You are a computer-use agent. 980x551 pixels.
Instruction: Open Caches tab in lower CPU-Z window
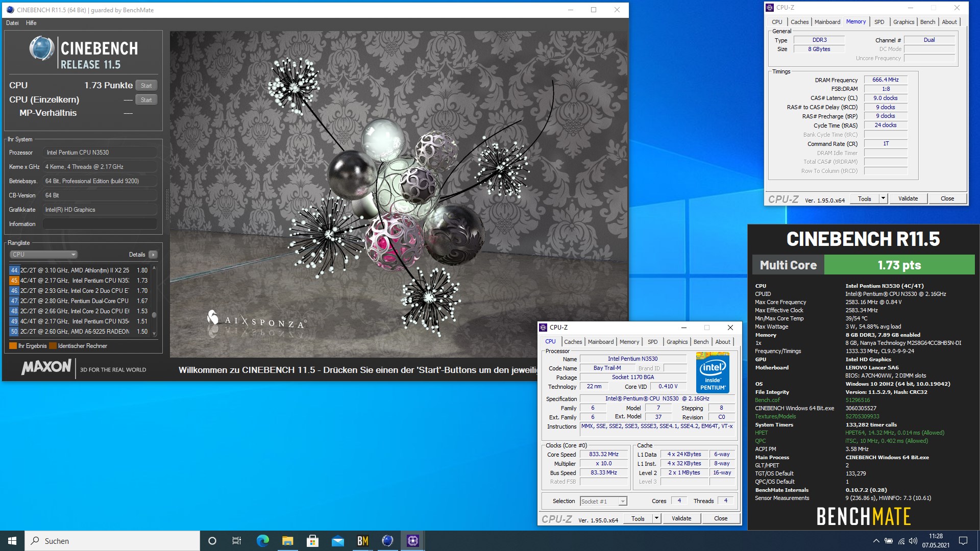pos(573,342)
